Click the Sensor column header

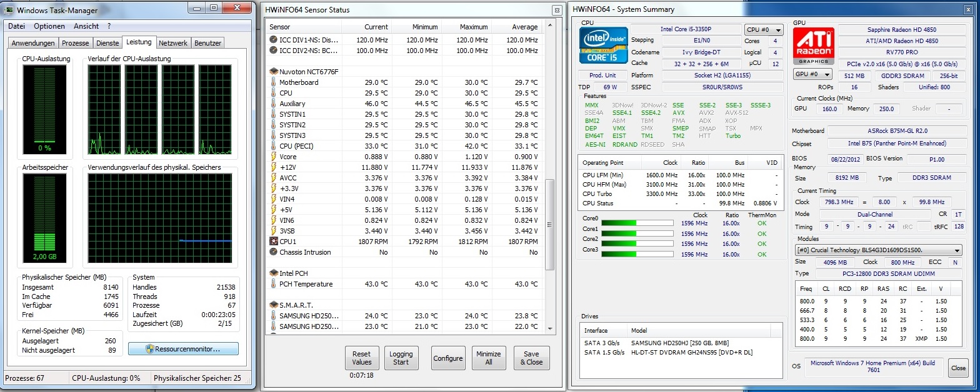[x=304, y=27]
